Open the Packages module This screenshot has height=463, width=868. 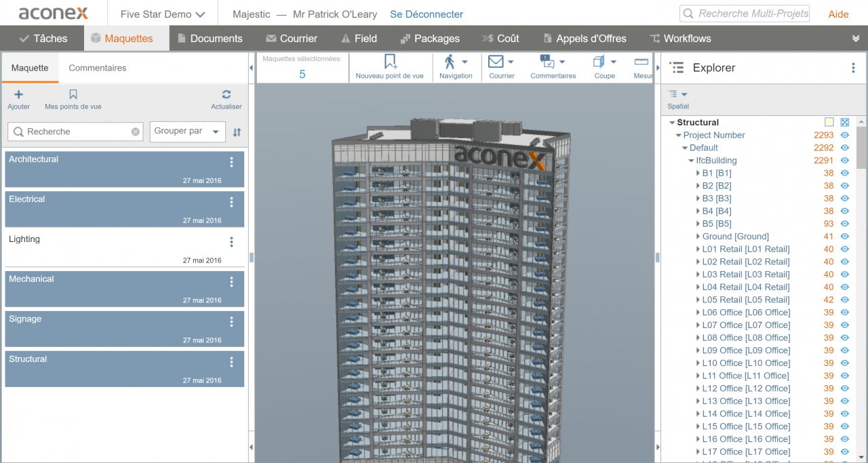(430, 39)
